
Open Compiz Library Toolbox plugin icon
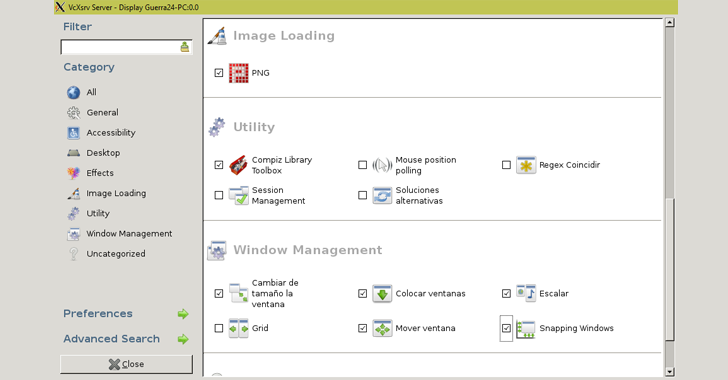[239, 165]
